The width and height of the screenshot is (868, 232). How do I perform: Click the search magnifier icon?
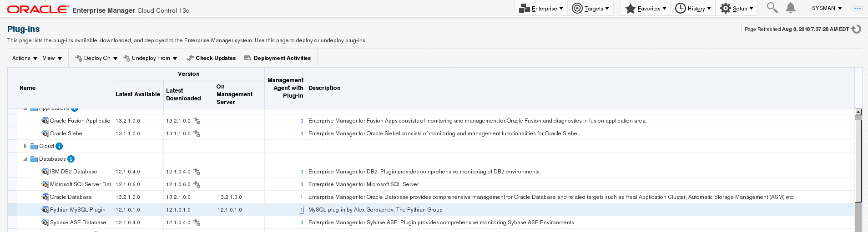772,8
